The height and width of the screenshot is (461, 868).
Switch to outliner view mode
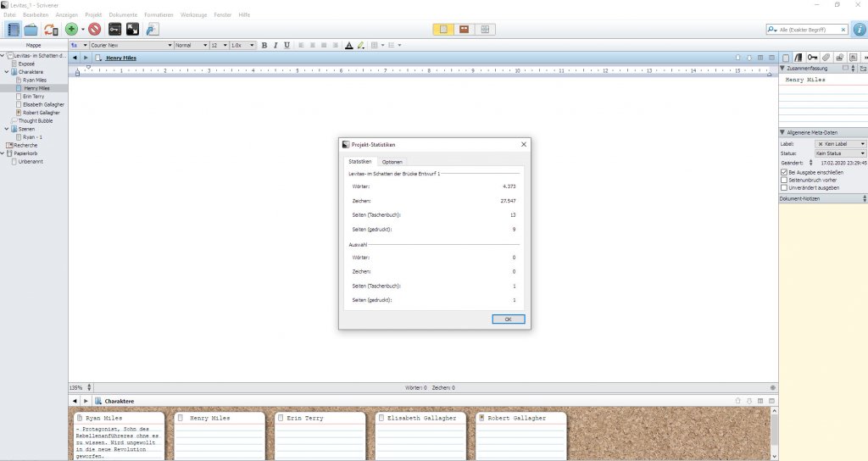(485, 30)
